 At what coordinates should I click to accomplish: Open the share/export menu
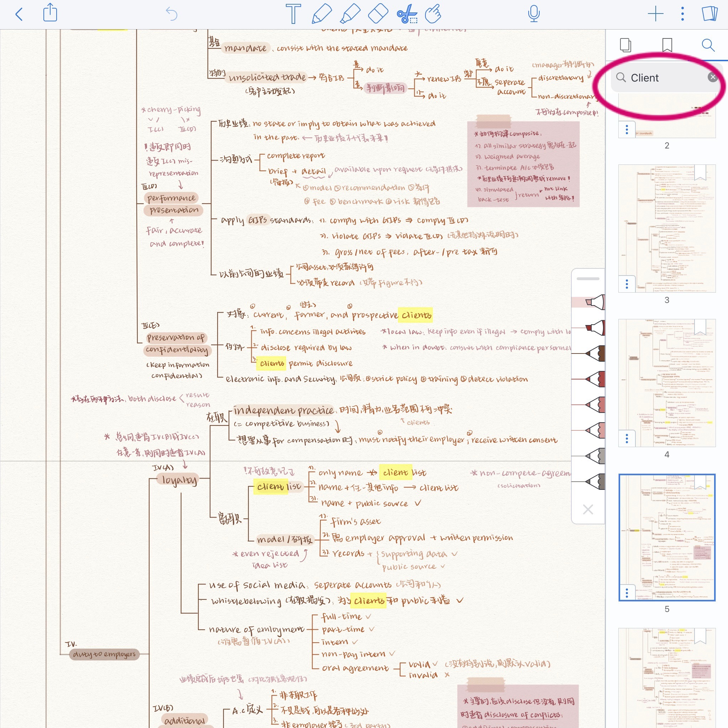coord(50,13)
